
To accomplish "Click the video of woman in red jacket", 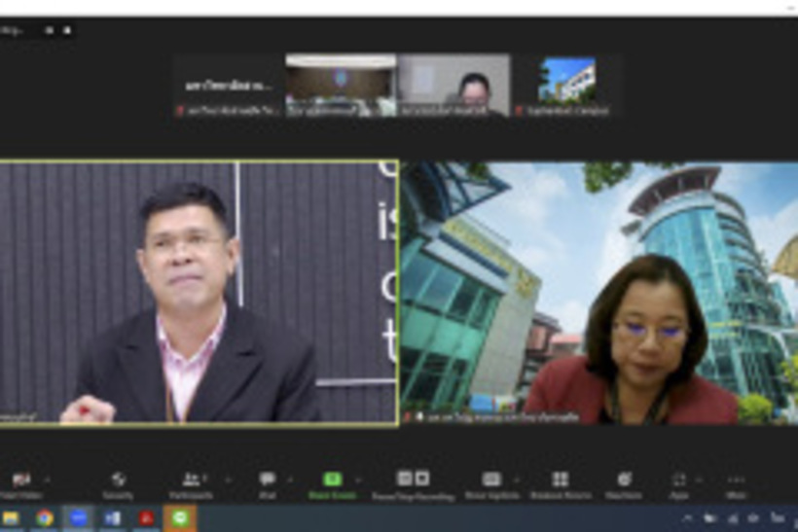I will point(599,293).
